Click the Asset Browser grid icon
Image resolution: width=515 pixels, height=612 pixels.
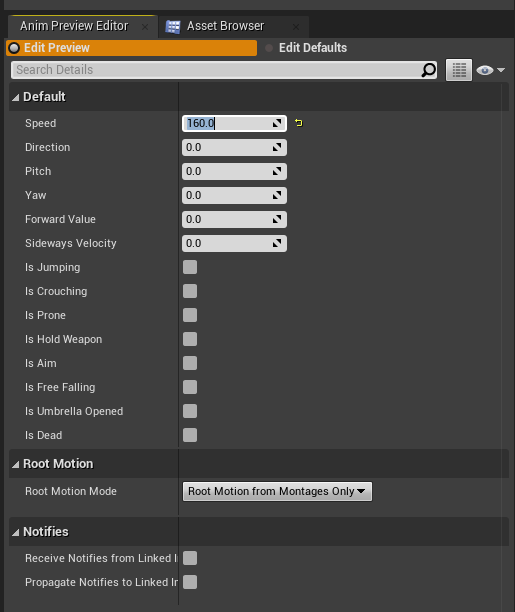coord(173,27)
